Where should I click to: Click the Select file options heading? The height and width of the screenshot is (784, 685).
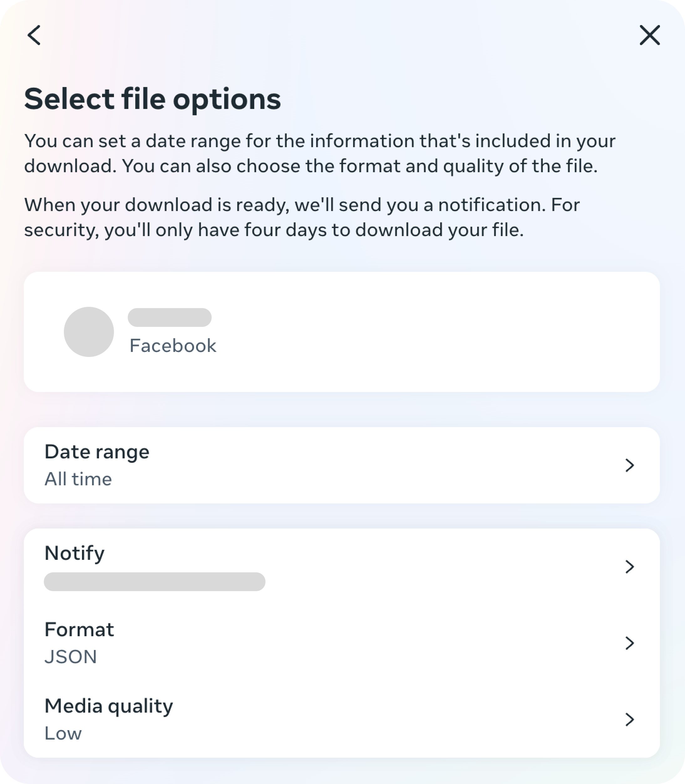coord(152,100)
